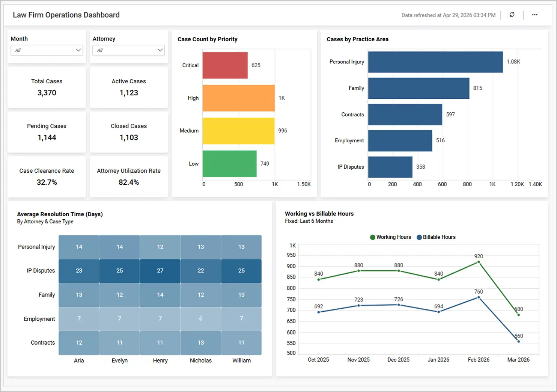Screen dimensions: 557x392
Task: Click heatmap cell Family for Henry
Action: [x=160, y=295]
